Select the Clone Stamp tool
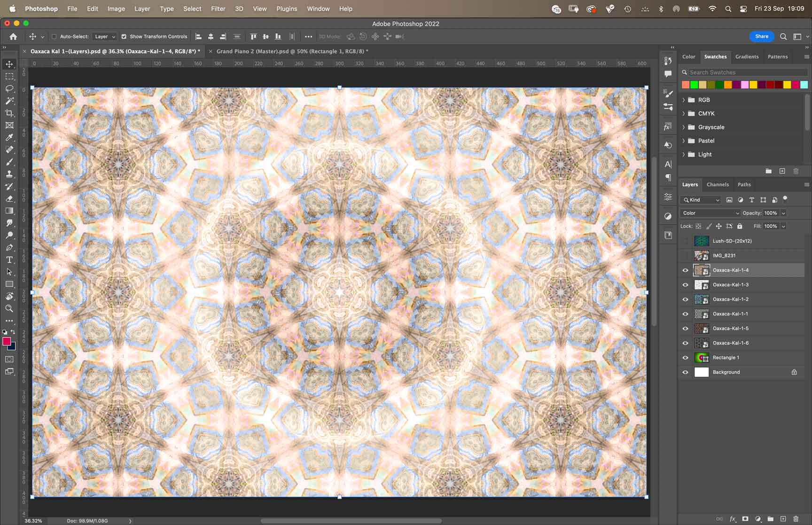Screen dimensions: 812x525 (x=9, y=174)
